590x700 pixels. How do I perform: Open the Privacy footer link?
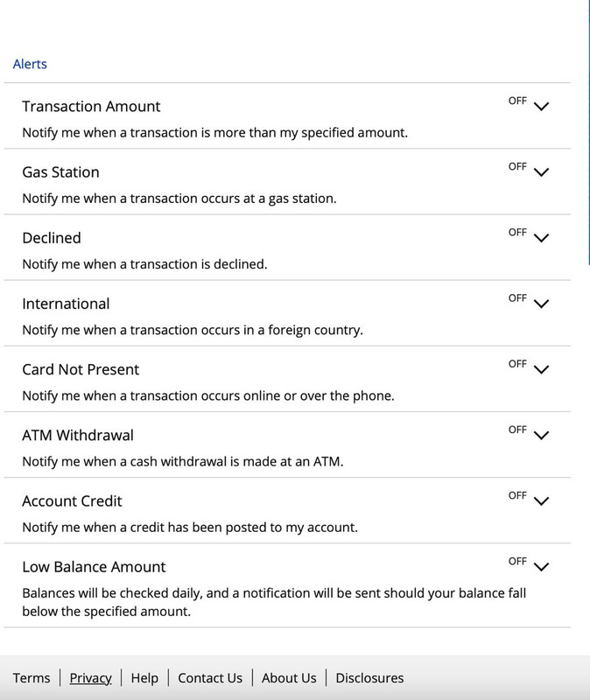pyautogui.click(x=91, y=678)
